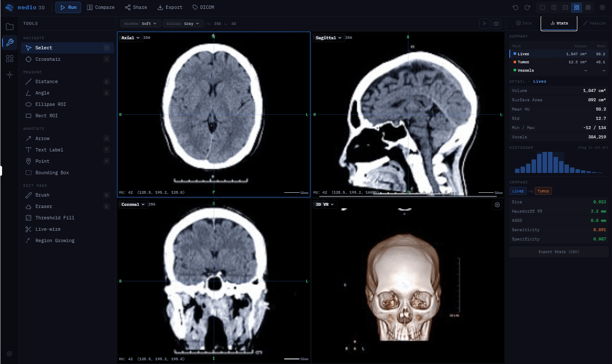
Task: Export stats as CSV
Action: coord(558,251)
